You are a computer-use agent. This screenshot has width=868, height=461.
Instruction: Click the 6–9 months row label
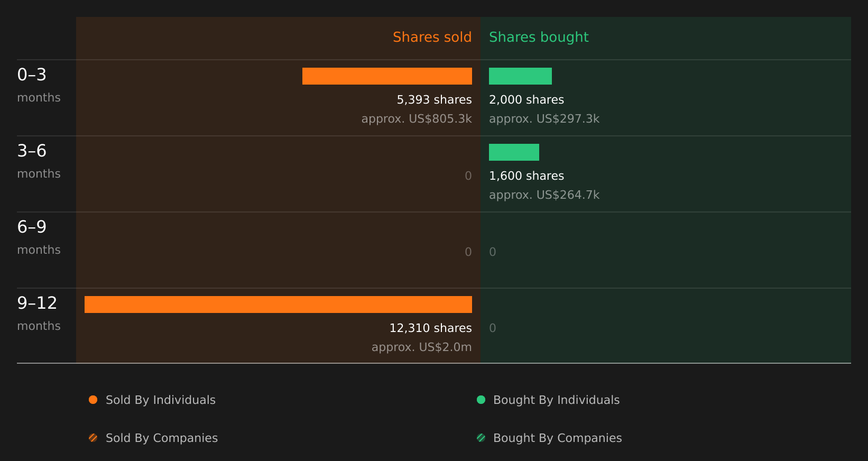tap(39, 237)
